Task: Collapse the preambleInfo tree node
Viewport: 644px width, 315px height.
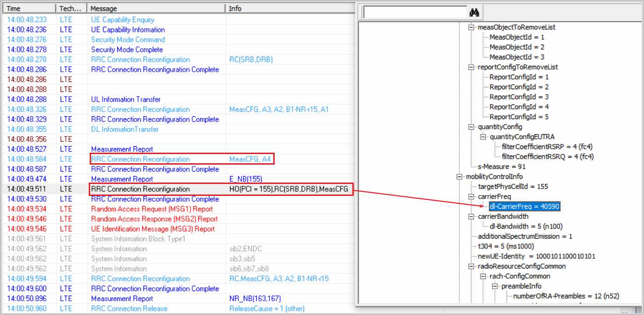Action: pos(495,286)
